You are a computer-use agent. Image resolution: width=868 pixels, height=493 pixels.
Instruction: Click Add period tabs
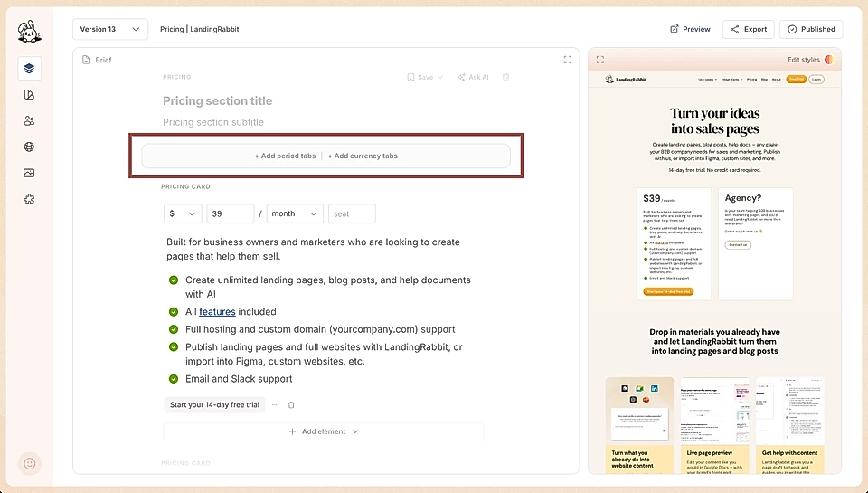[x=285, y=156]
